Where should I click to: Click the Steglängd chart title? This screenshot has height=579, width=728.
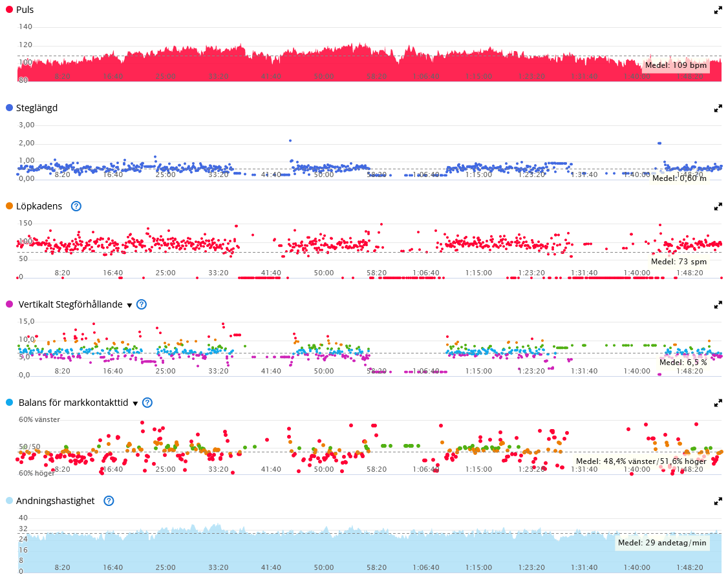(x=37, y=108)
